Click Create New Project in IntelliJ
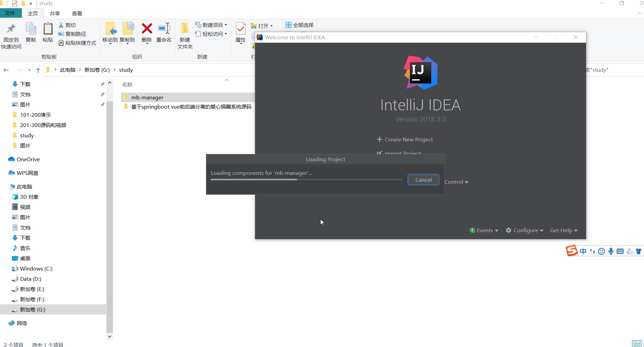Image resolution: width=644 pixels, height=347 pixels. pyautogui.click(x=405, y=139)
